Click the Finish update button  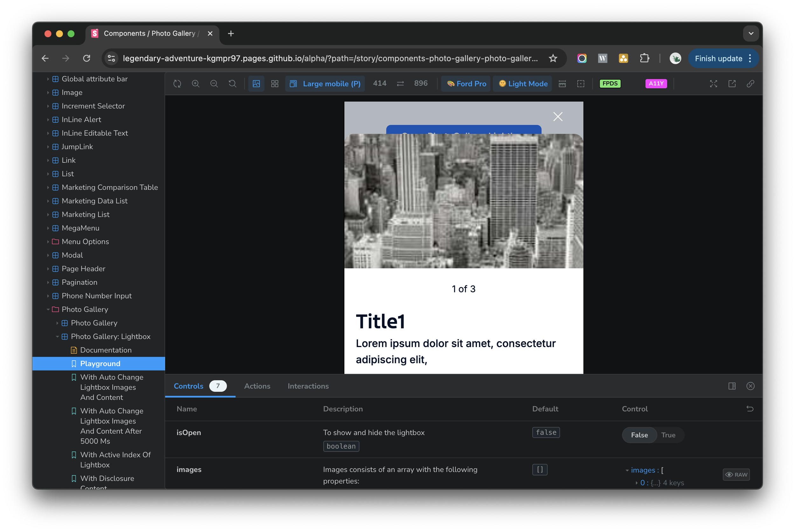[x=718, y=58]
